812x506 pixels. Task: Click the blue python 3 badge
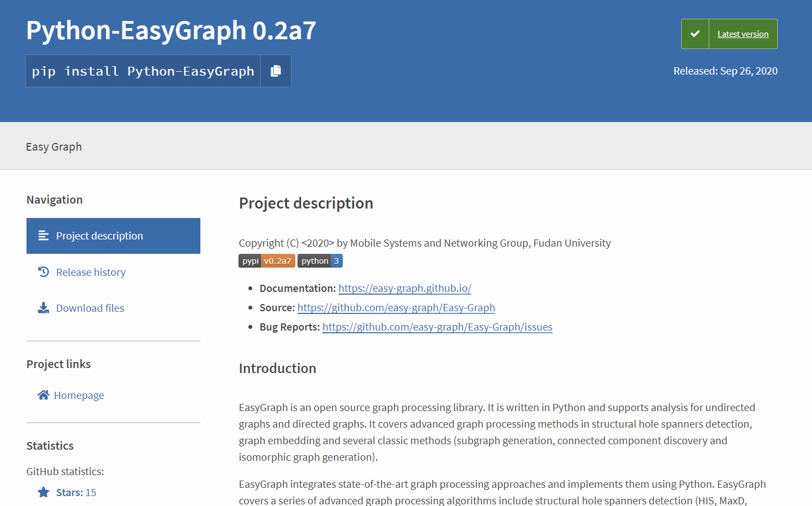pos(320,260)
